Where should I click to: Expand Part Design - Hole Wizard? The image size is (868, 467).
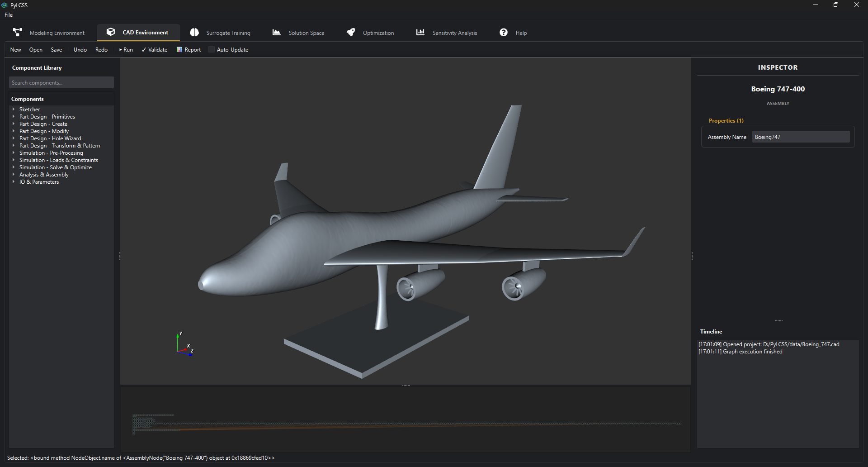click(14, 138)
